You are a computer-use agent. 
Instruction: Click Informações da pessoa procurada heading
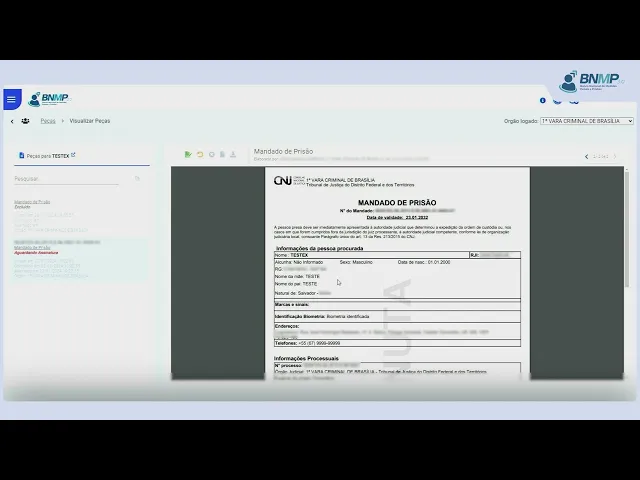click(x=320, y=248)
